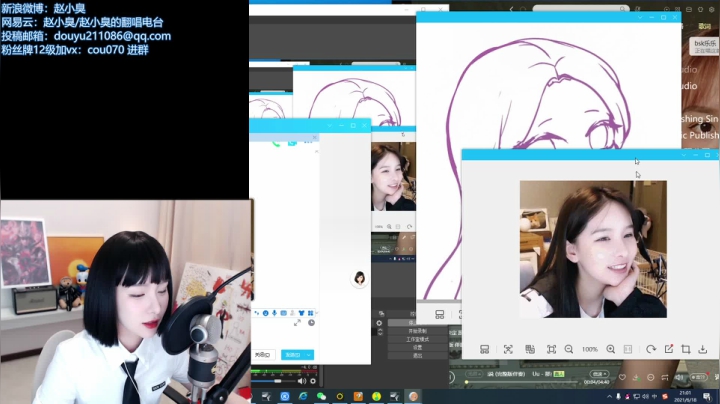Start a voice call in the chat window

click(276, 144)
